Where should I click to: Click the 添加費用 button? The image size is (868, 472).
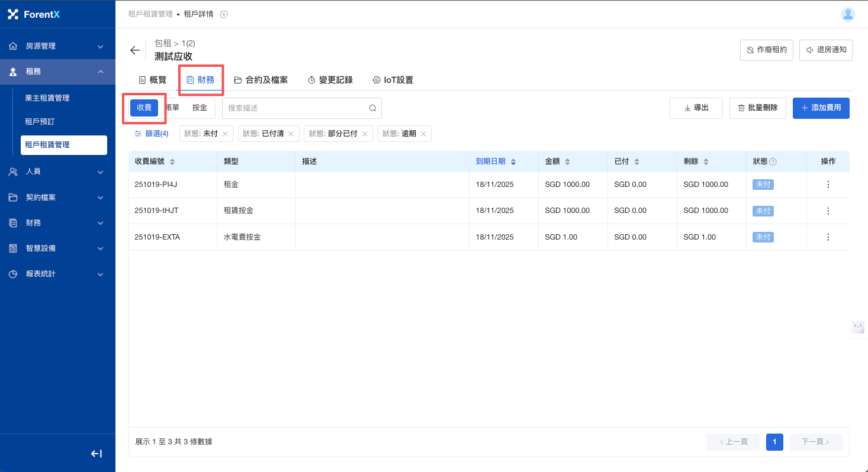pyautogui.click(x=821, y=108)
